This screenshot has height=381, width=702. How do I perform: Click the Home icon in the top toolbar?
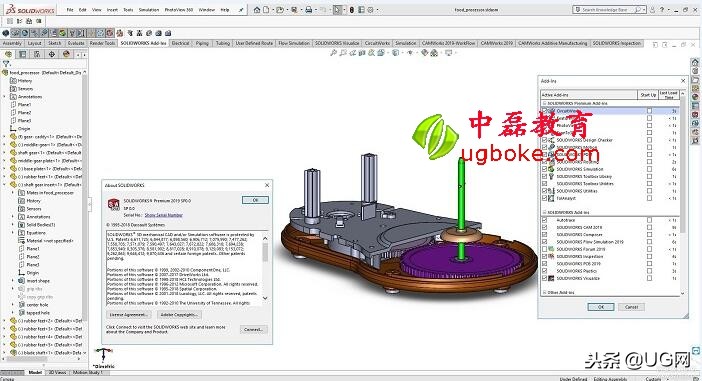(257, 9)
